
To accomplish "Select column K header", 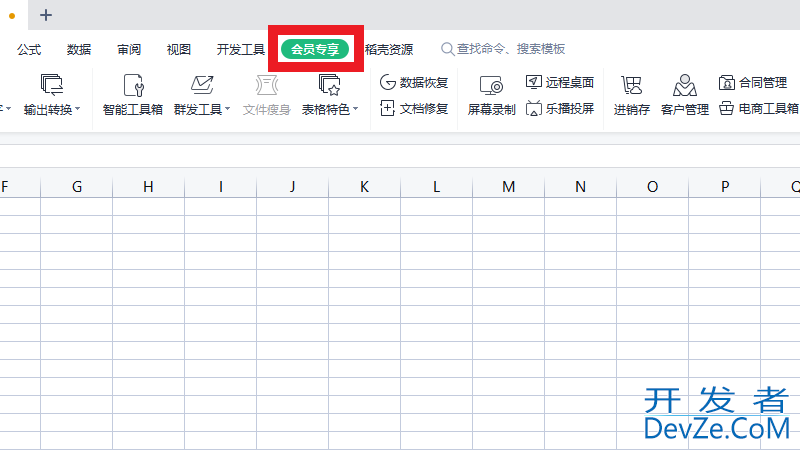I will click(x=364, y=187).
